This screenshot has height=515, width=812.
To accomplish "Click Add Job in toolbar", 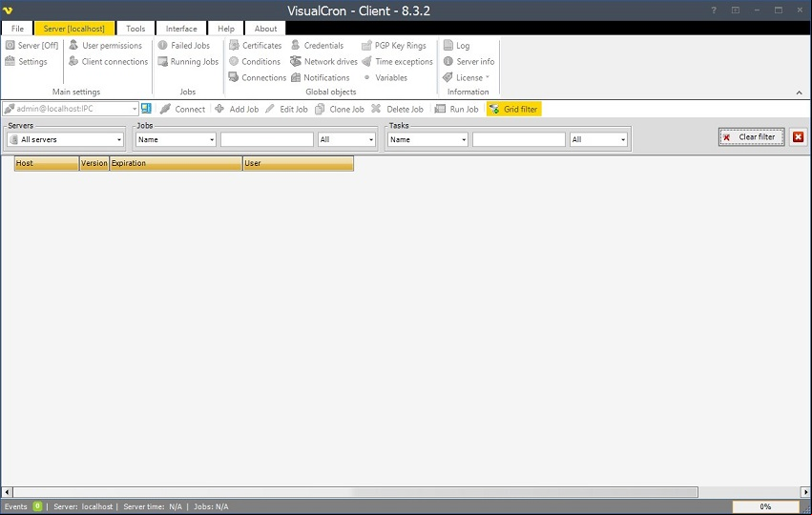I will tap(237, 110).
